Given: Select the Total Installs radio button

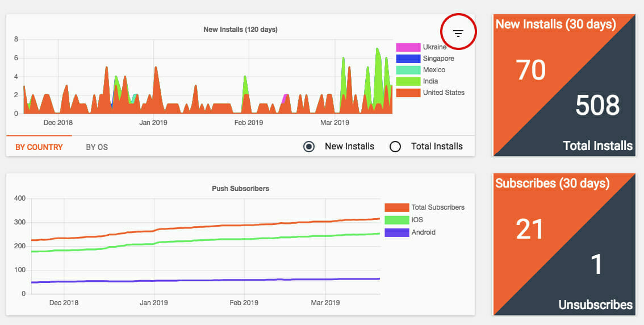Looking at the screenshot, I should [395, 147].
